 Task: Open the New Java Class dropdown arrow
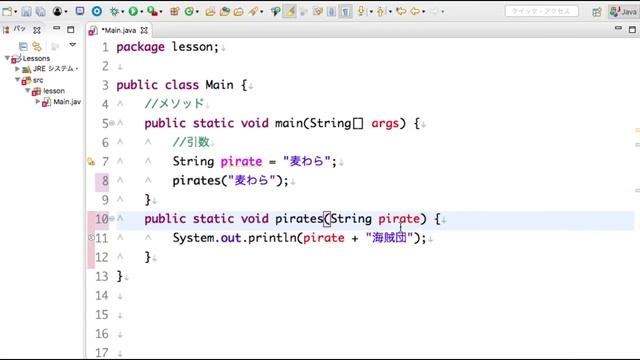tap(197, 12)
